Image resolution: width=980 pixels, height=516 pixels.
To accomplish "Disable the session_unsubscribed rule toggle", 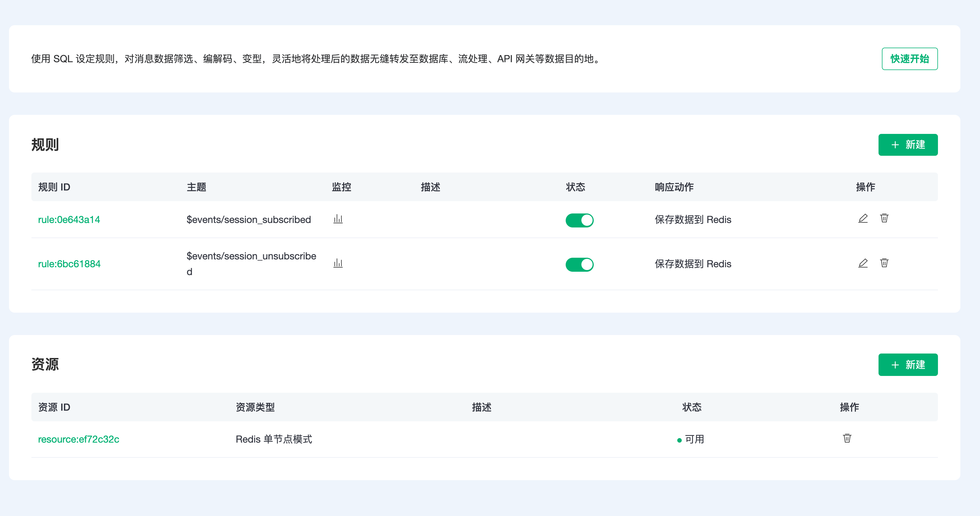I will pyautogui.click(x=579, y=264).
